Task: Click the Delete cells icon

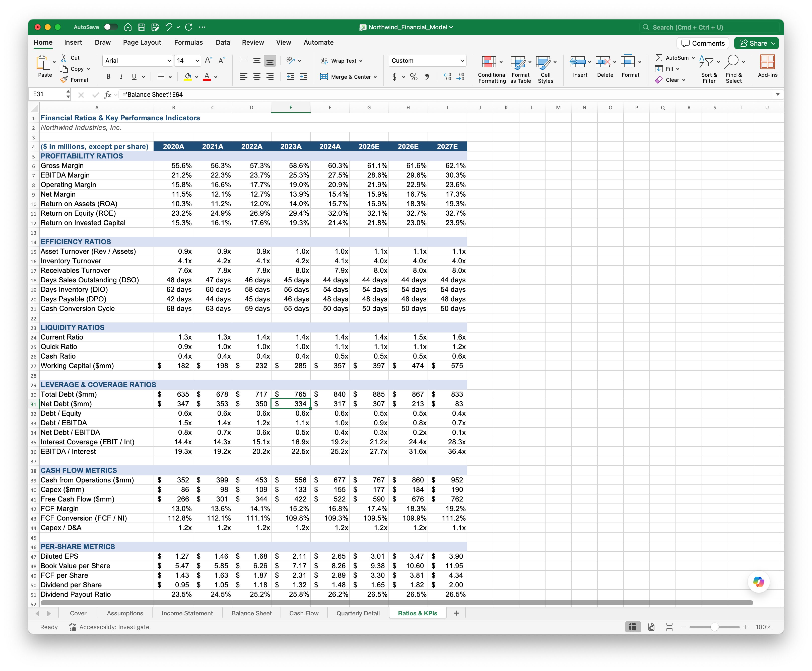Action: click(x=602, y=62)
